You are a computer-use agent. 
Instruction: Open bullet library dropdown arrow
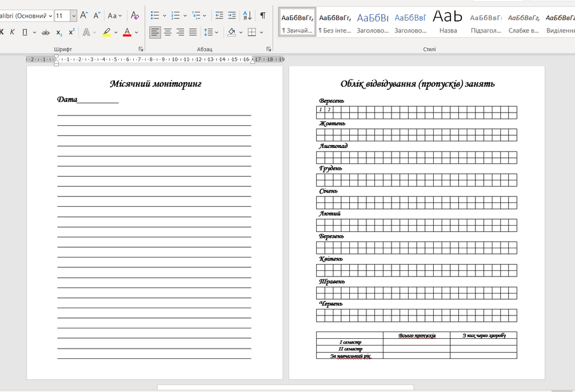[165, 15]
